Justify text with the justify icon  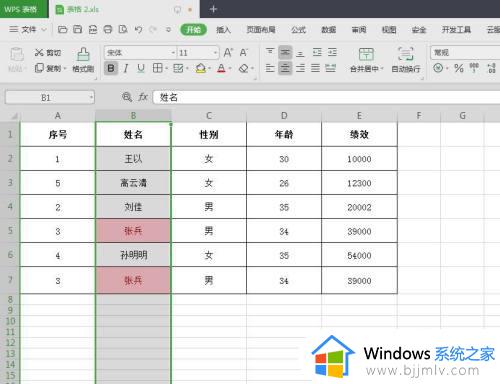[315, 68]
